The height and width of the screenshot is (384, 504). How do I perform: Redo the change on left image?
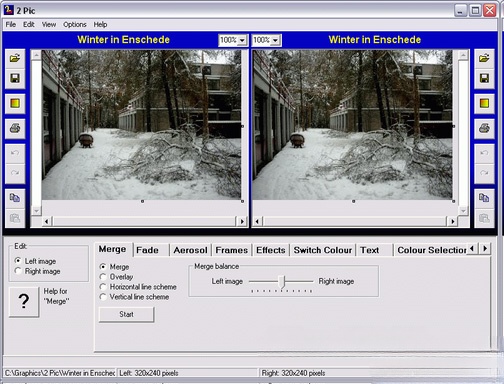point(15,173)
